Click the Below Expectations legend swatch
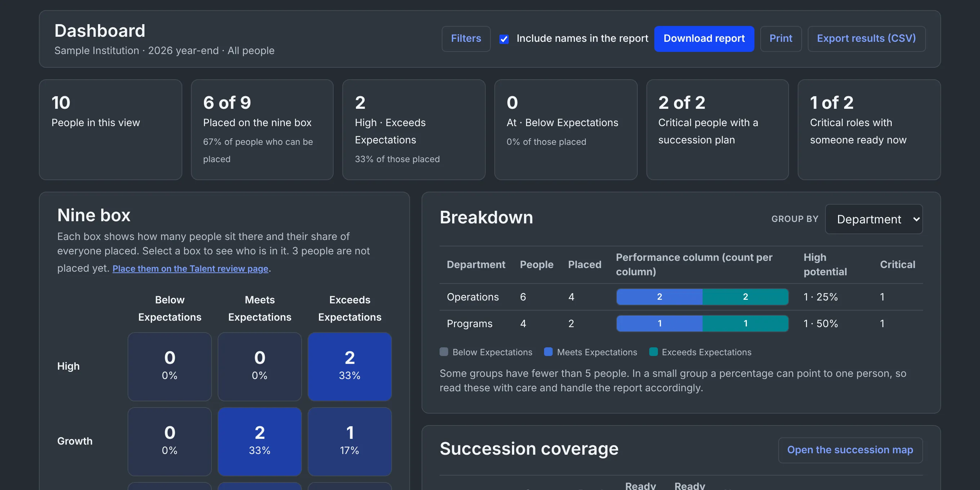Viewport: 980px width, 490px height. 444,352
